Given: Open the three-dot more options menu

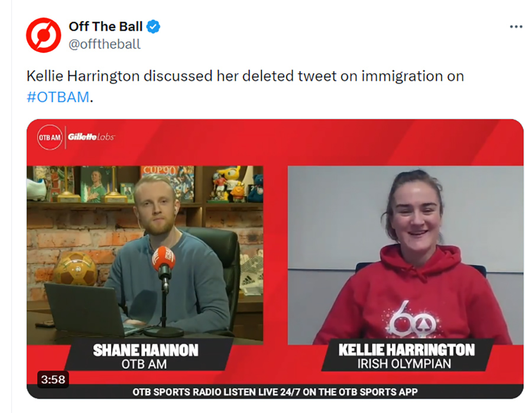Looking at the screenshot, I should click(515, 27).
